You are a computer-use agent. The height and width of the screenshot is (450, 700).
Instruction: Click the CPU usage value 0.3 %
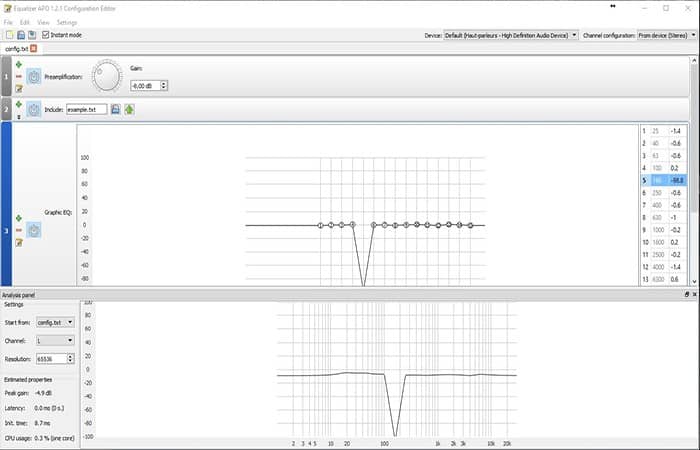(54, 438)
